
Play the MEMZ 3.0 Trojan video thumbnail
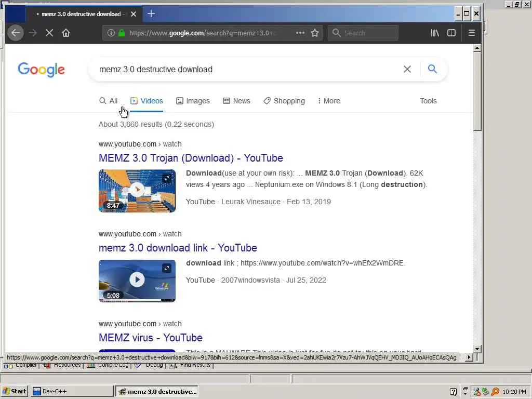pyautogui.click(x=137, y=191)
